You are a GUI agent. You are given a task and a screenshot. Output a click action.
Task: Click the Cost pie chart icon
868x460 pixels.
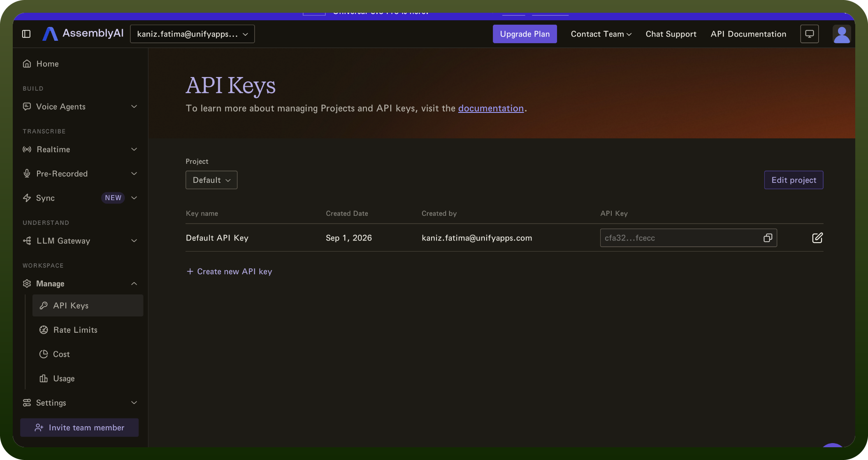click(x=44, y=354)
